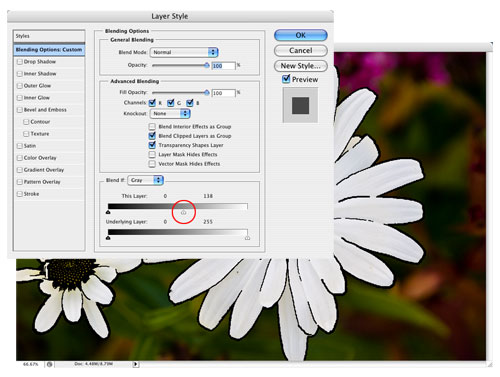Click OK to apply the layer style
The image size is (500, 377).
[x=300, y=35]
